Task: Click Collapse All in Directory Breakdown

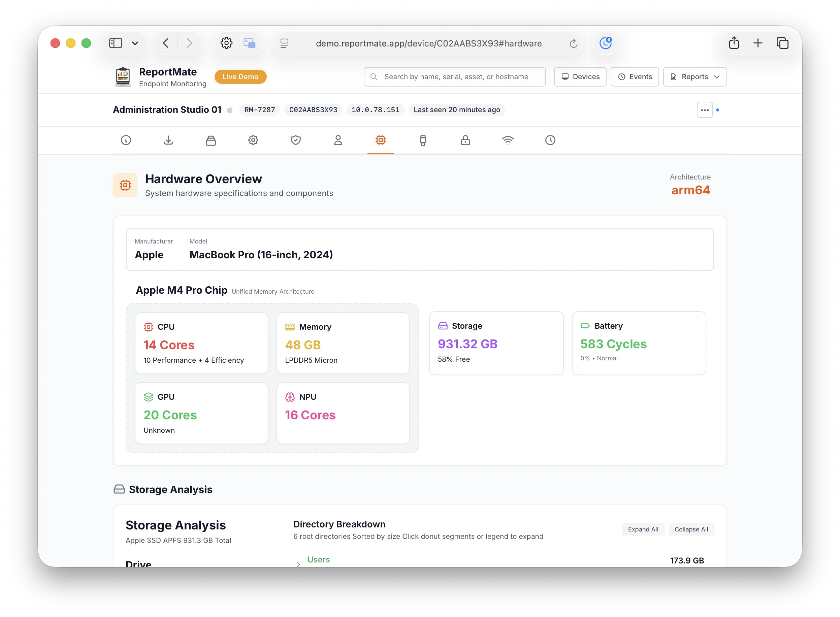Action: (691, 529)
